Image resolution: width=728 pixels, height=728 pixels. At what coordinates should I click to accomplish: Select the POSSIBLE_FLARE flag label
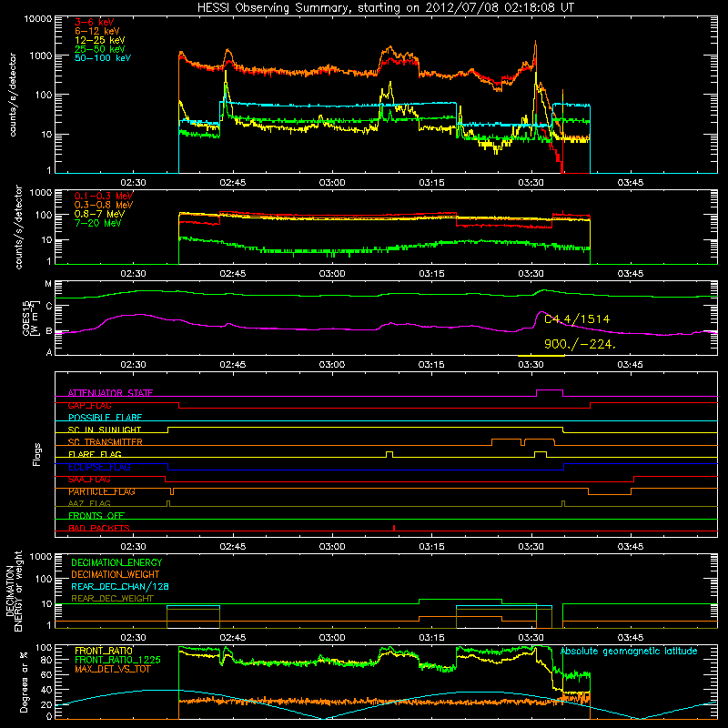click(x=105, y=418)
